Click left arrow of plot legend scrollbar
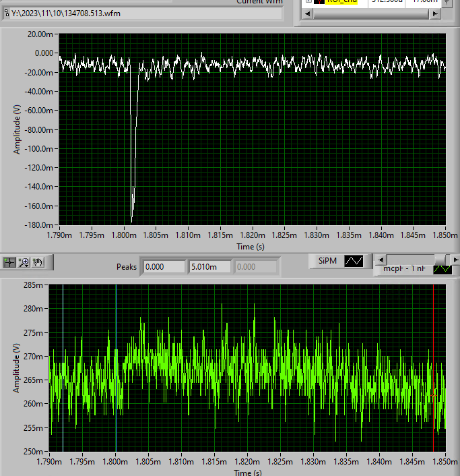The height and width of the screenshot is (476, 460). pos(381,260)
